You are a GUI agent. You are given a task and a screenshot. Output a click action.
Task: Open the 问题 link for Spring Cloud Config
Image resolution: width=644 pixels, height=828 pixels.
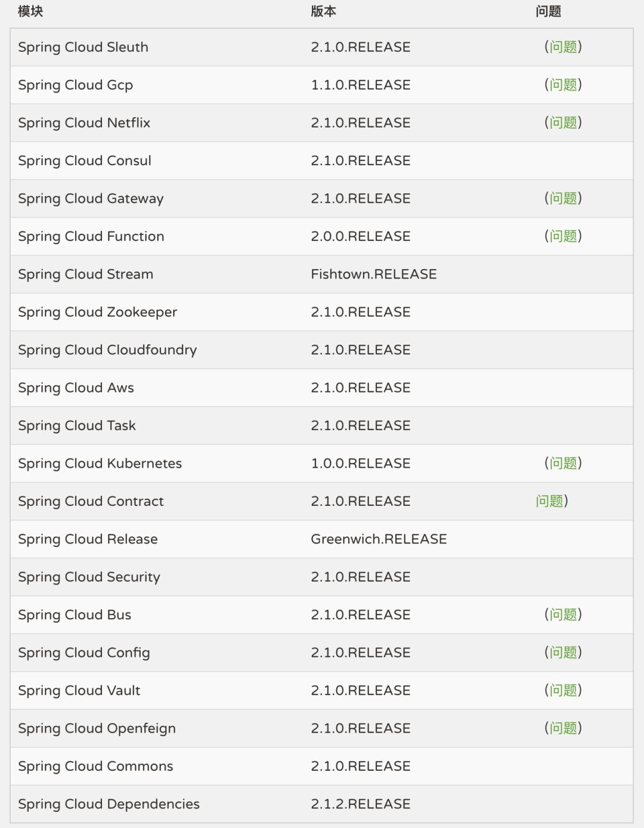click(x=563, y=653)
